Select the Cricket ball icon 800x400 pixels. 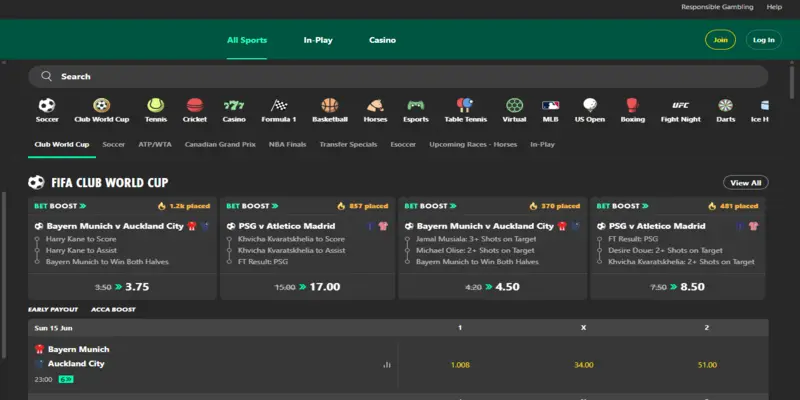click(195, 106)
